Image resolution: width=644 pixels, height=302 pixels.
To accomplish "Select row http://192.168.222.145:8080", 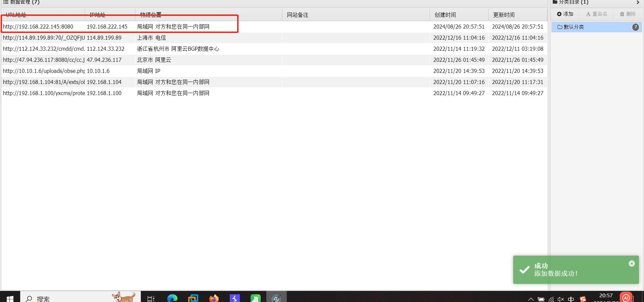I will (x=274, y=27).
